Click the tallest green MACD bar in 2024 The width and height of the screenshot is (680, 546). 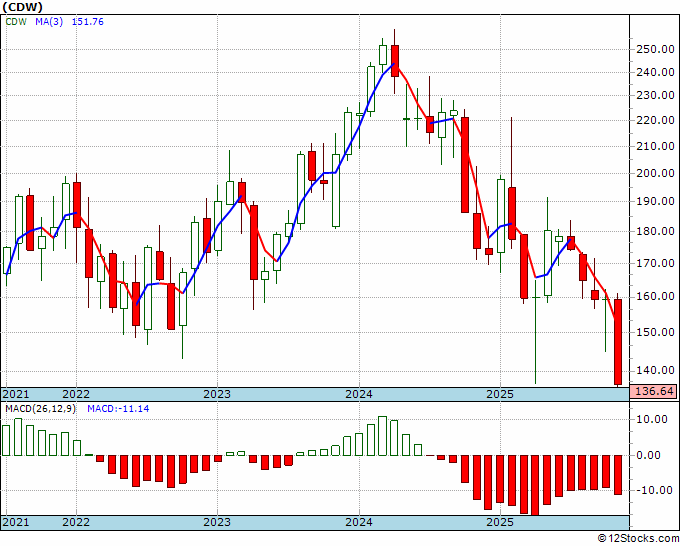(x=382, y=436)
